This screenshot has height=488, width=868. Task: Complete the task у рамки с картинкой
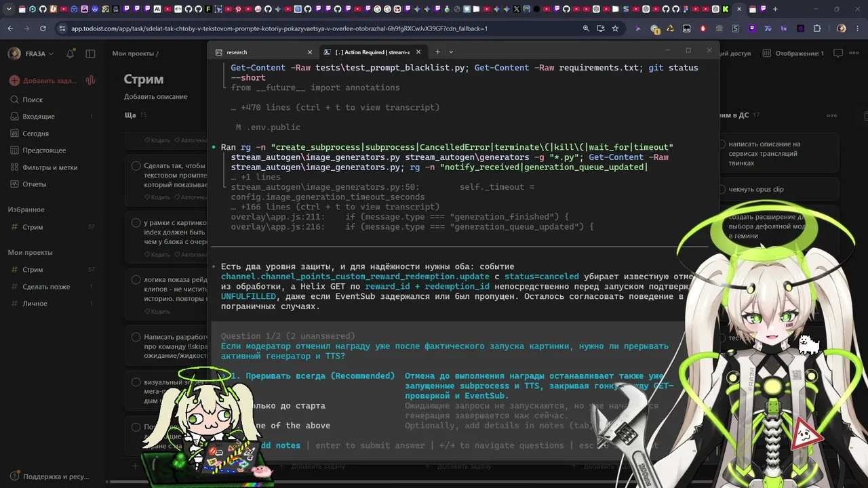136,222
